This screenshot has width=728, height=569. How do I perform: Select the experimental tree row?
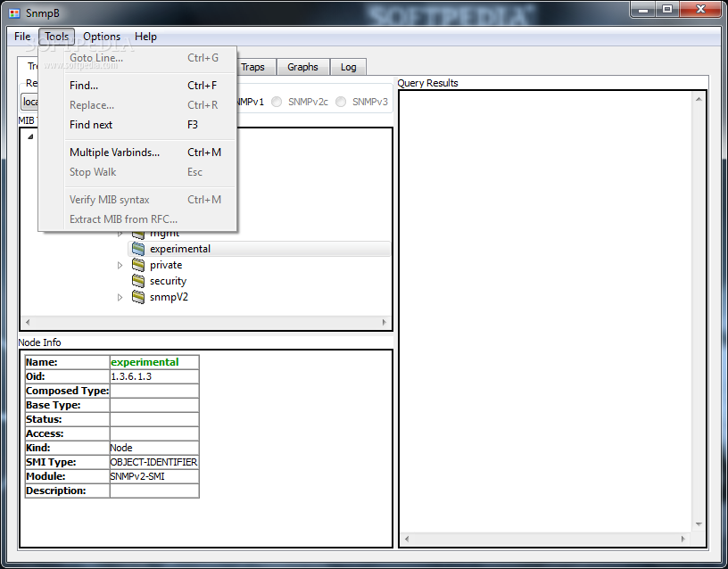[259, 249]
